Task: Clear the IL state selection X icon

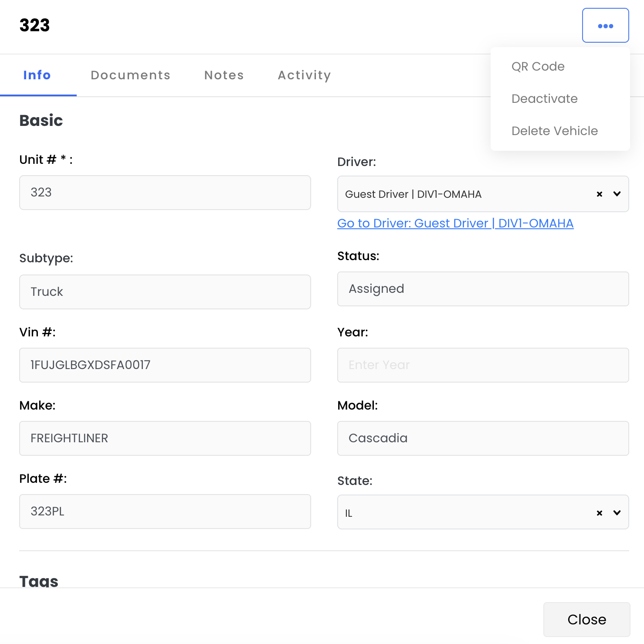Action: (x=600, y=513)
